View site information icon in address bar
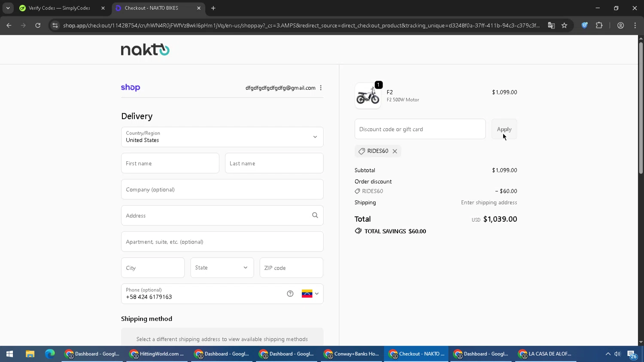644x362 pixels. coord(55,25)
